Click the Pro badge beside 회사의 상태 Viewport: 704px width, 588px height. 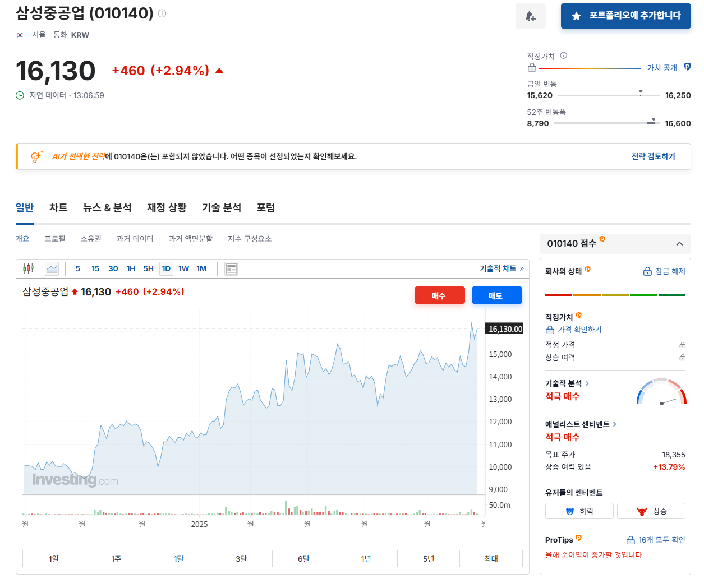tap(588, 270)
